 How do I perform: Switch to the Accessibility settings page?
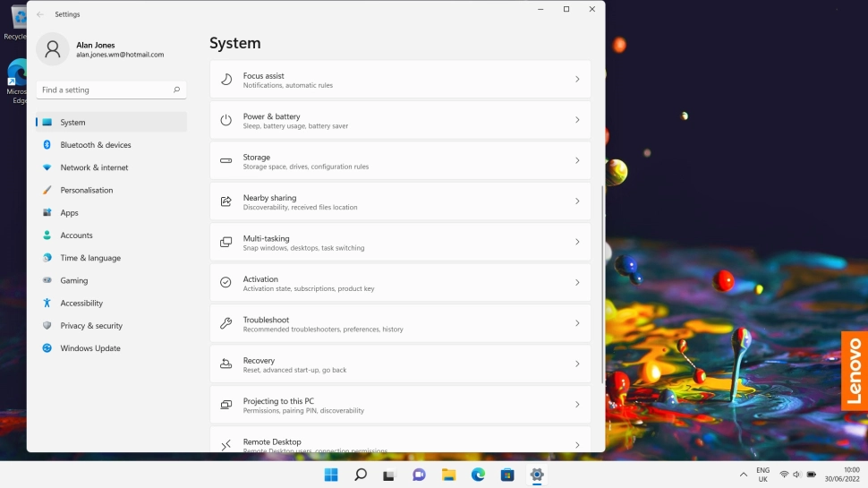pyautogui.click(x=81, y=304)
